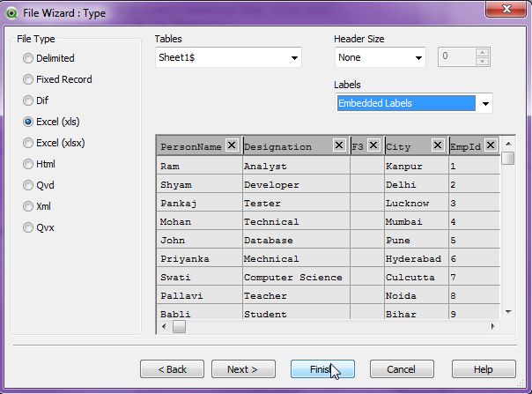
Task: Remove the EmpId column via its X
Action: click(x=491, y=145)
